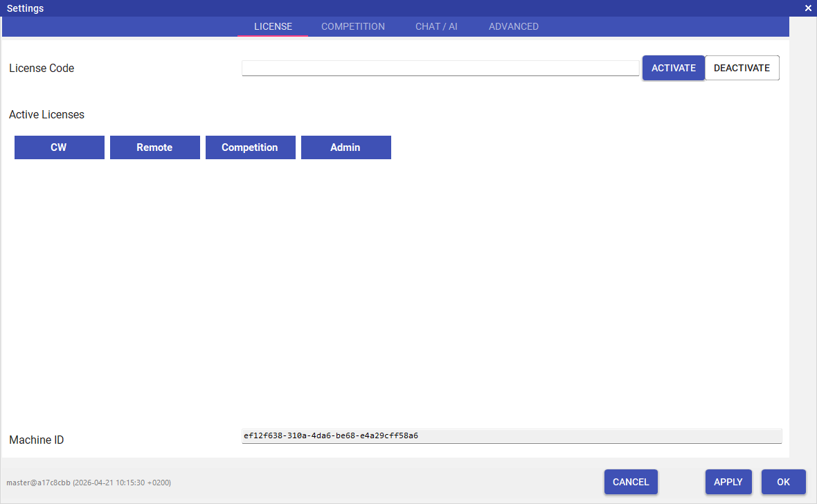This screenshot has width=817, height=504.
Task: Click the Machine ID label
Action: tap(37, 440)
